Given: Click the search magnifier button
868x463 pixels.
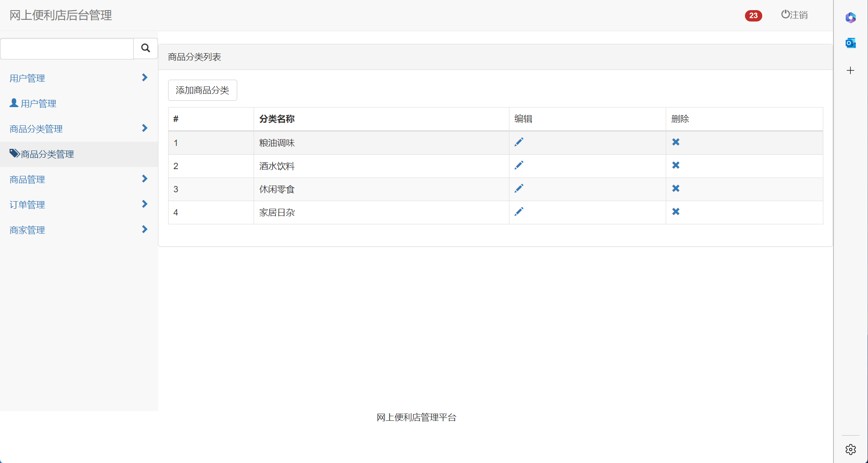Looking at the screenshot, I should [x=145, y=48].
